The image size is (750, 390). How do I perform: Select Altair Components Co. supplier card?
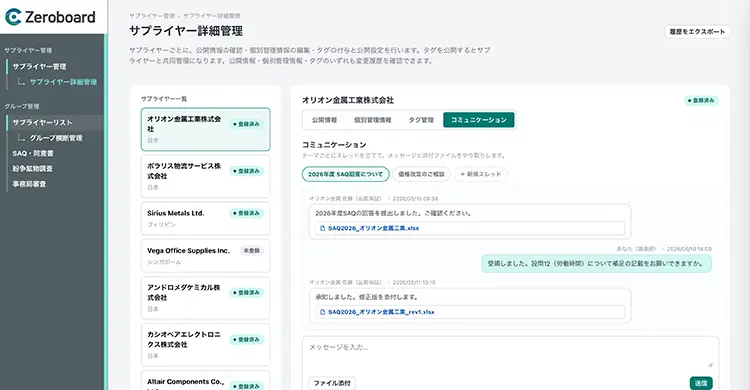(205, 381)
